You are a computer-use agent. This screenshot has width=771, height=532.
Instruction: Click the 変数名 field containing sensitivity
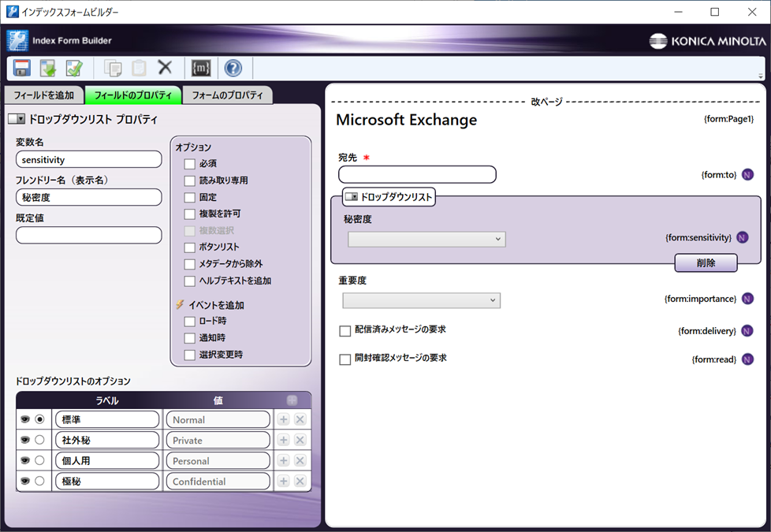(x=88, y=159)
